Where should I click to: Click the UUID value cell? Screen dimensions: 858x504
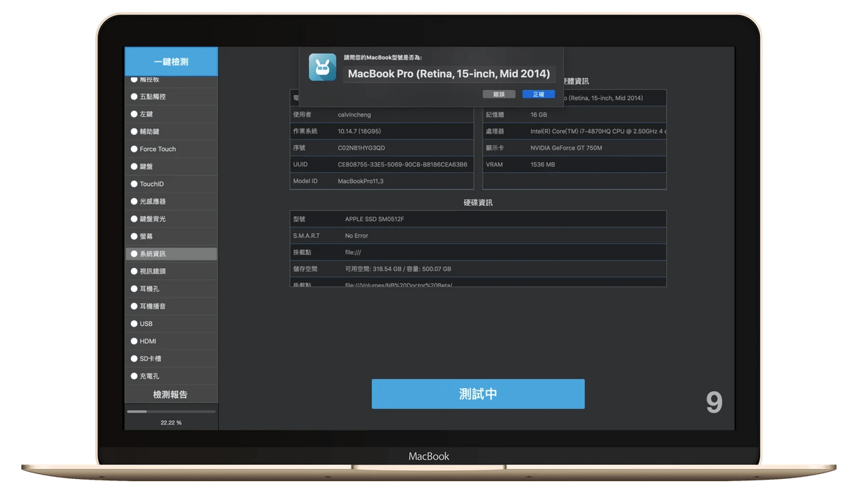tap(403, 164)
